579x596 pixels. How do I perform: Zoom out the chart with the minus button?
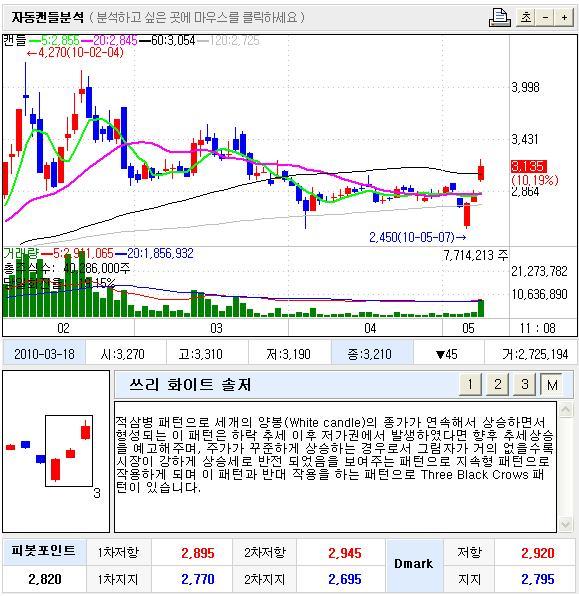[545, 17]
